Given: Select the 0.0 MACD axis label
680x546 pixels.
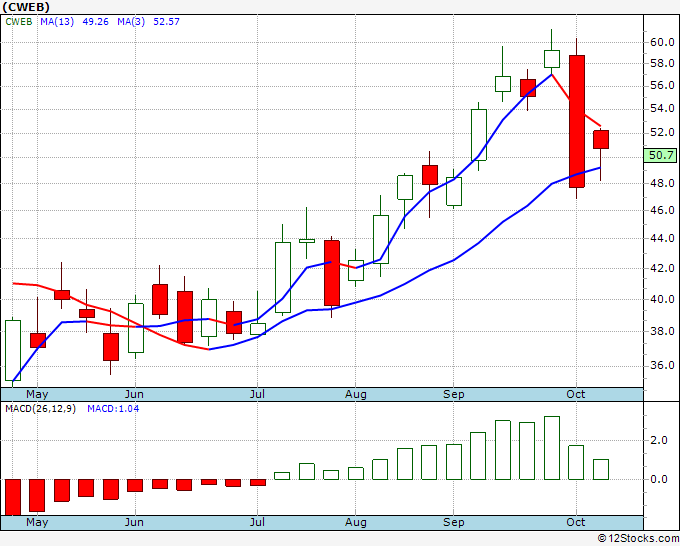Looking at the screenshot, I should 659,480.
